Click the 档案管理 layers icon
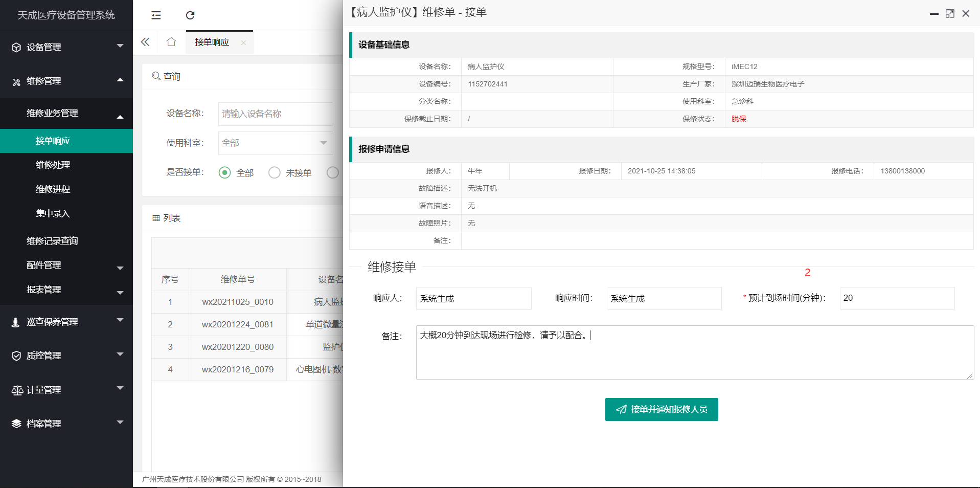 (16, 424)
